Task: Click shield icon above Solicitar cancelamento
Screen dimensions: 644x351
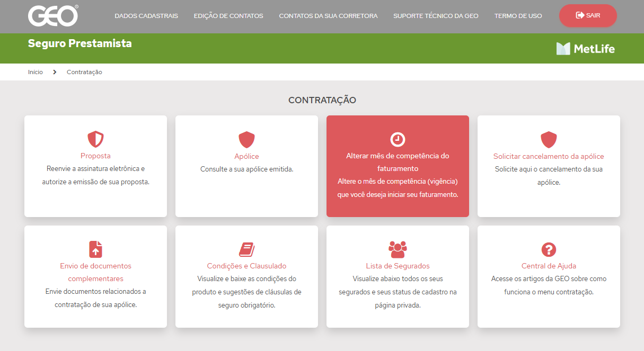Action: (549, 140)
